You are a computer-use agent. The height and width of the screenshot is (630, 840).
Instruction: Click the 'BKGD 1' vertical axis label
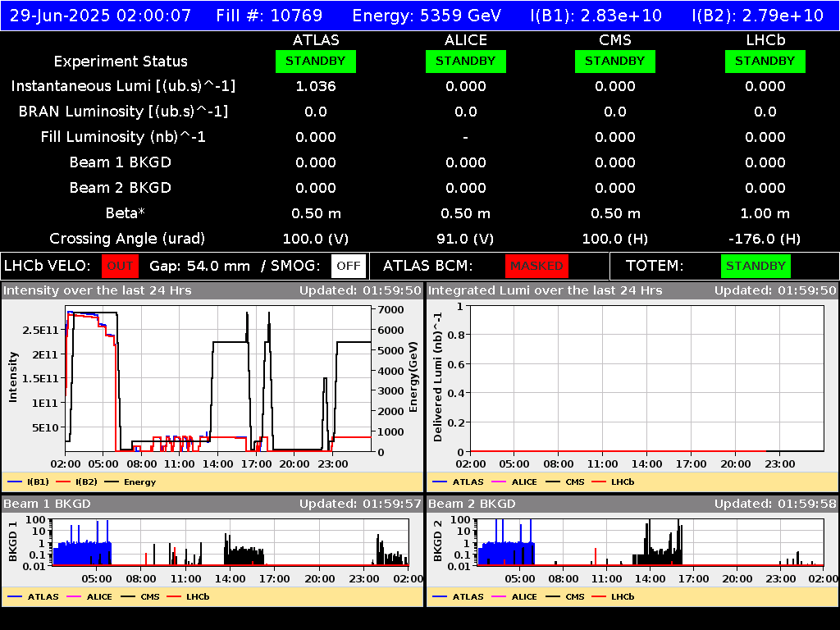[x=13, y=541]
